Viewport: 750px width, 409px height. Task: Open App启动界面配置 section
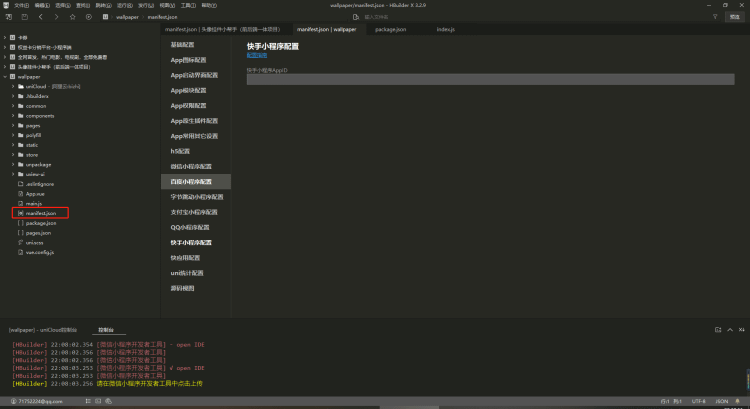[196, 75]
